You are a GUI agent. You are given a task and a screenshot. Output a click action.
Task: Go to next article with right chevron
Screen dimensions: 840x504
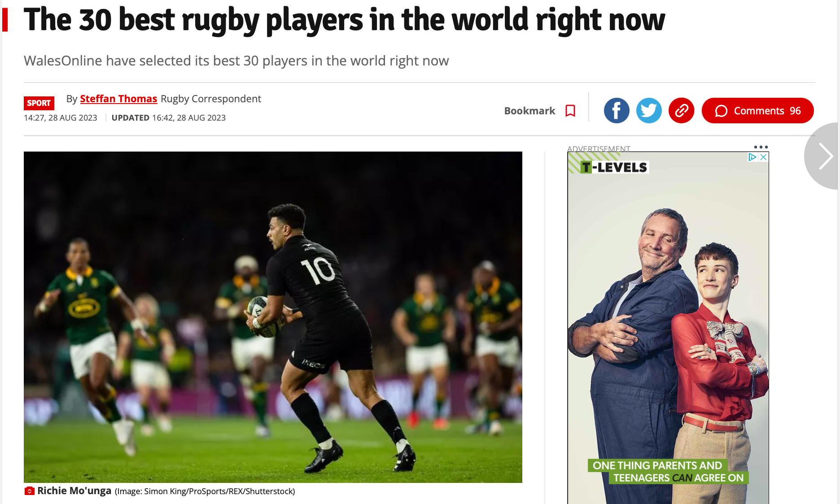[824, 156]
